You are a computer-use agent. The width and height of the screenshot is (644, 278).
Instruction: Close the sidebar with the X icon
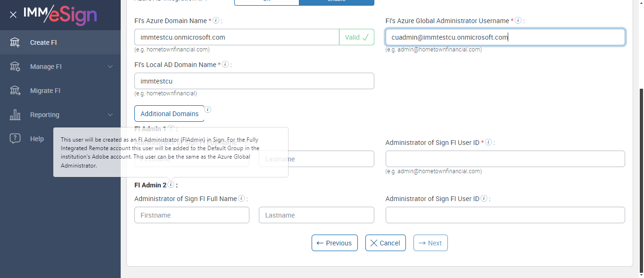(13, 15)
